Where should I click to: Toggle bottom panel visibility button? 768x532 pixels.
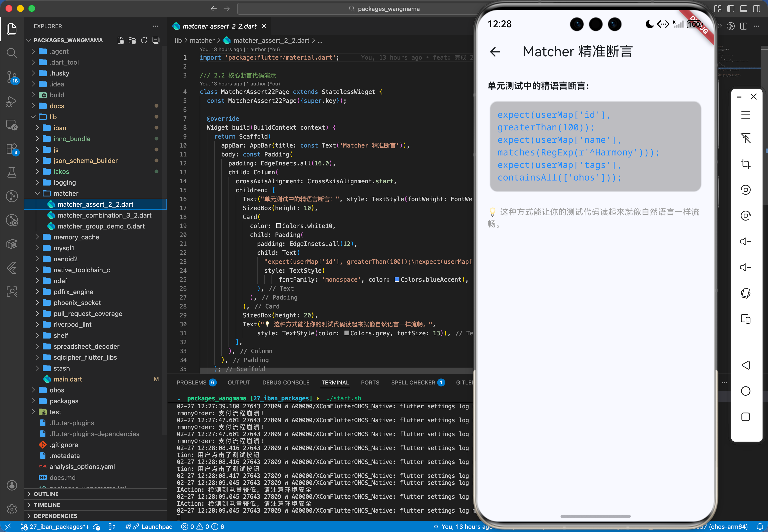click(743, 9)
